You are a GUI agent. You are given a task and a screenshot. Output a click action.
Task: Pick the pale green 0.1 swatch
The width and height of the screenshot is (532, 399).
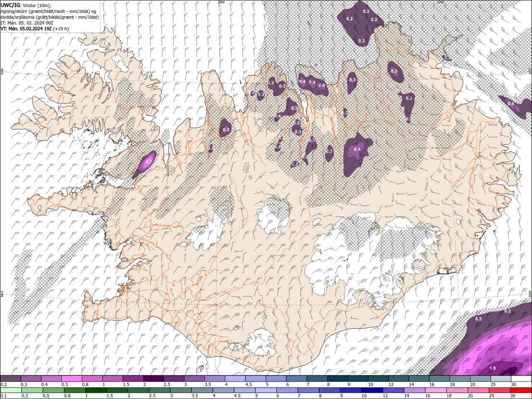(x=11, y=390)
